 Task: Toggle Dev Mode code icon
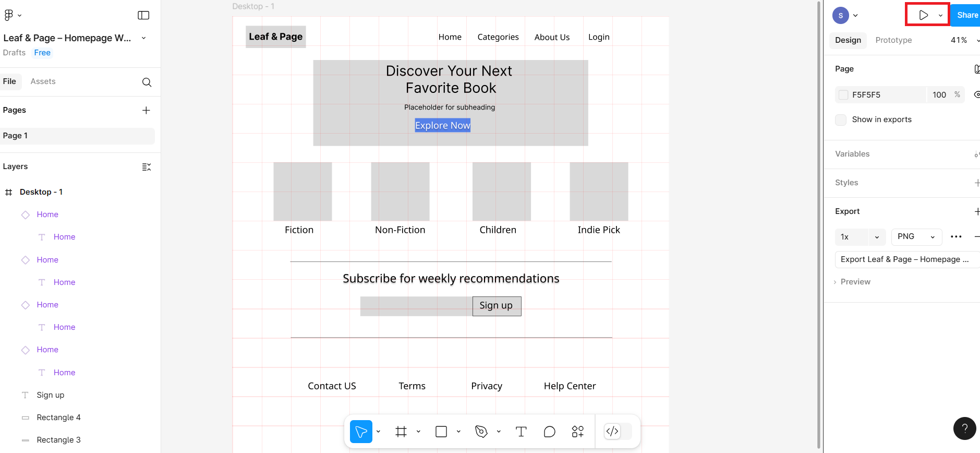[612, 431]
